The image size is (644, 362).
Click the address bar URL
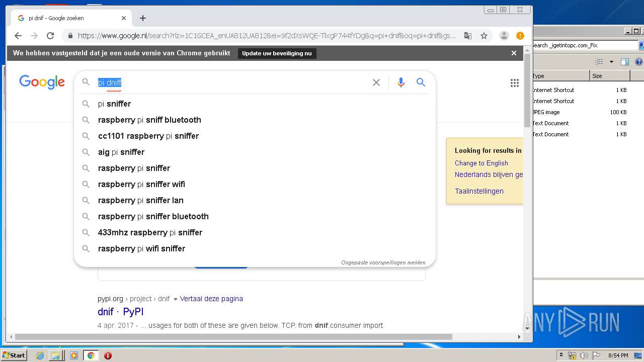click(x=267, y=36)
